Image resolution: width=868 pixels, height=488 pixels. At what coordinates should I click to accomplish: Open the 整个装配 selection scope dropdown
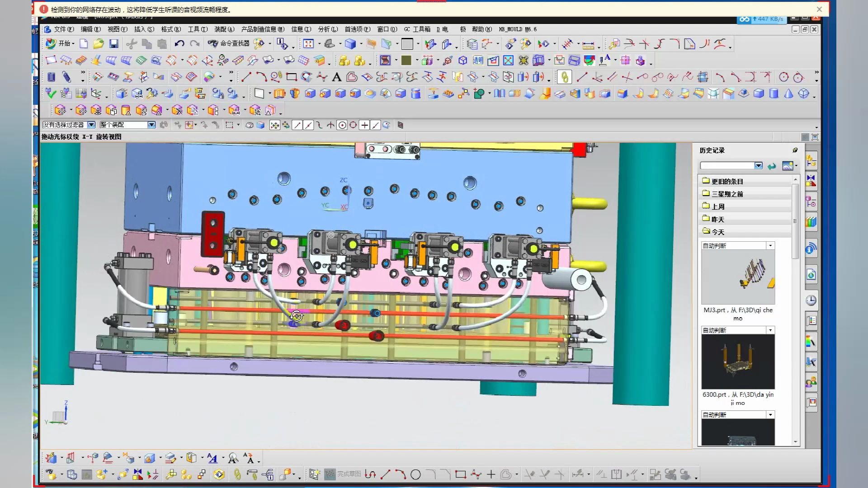click(x=151, y=125)
